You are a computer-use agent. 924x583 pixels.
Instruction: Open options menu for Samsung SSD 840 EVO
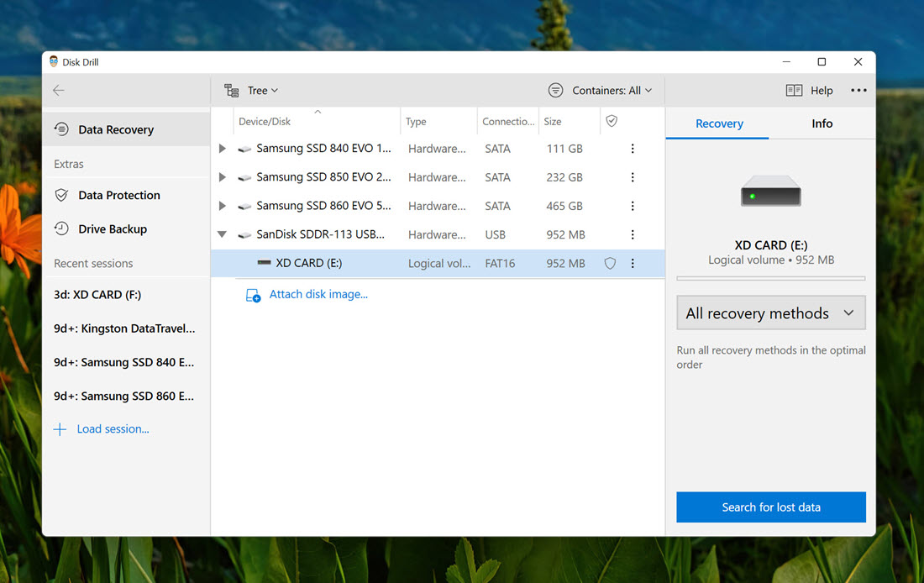tap(633, 149)
